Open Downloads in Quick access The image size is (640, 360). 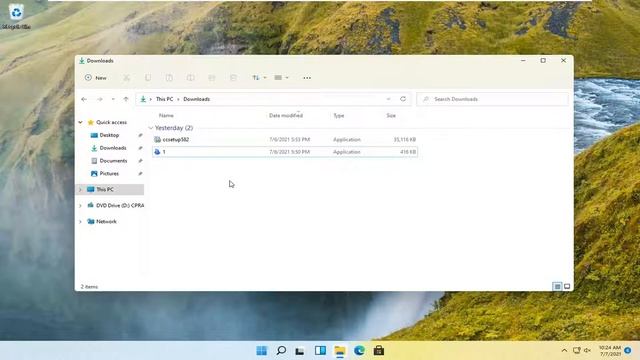113,148
